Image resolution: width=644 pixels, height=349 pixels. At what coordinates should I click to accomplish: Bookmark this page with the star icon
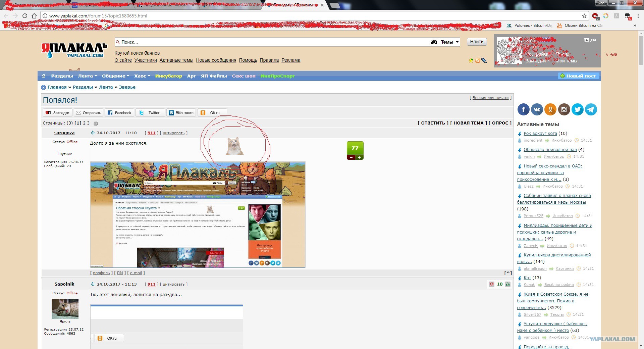pos(584,16)
